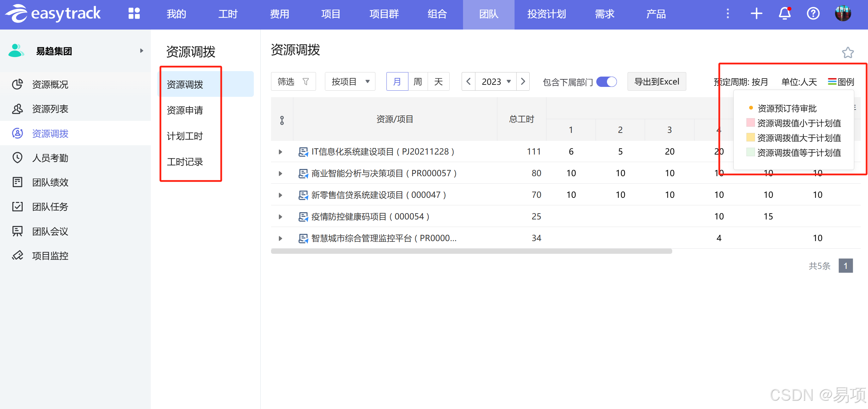Click the hierarchy icon in table header
Viewport: 868px width, 409px height.
click(282, 120)
